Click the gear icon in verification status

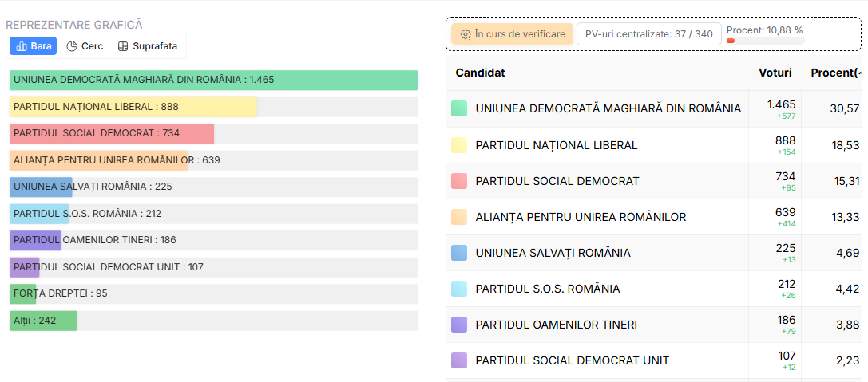point(466,34)
